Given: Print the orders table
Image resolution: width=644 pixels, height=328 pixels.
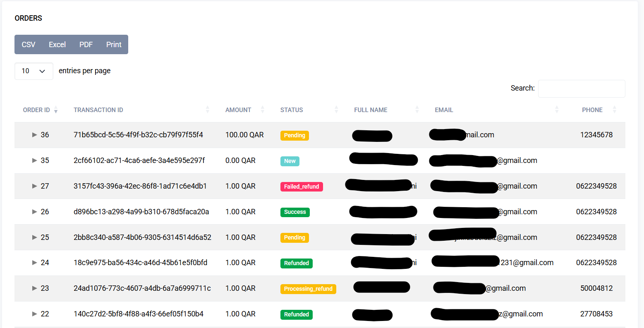Looking at the screenshot, I should click(x=114, y=45).
